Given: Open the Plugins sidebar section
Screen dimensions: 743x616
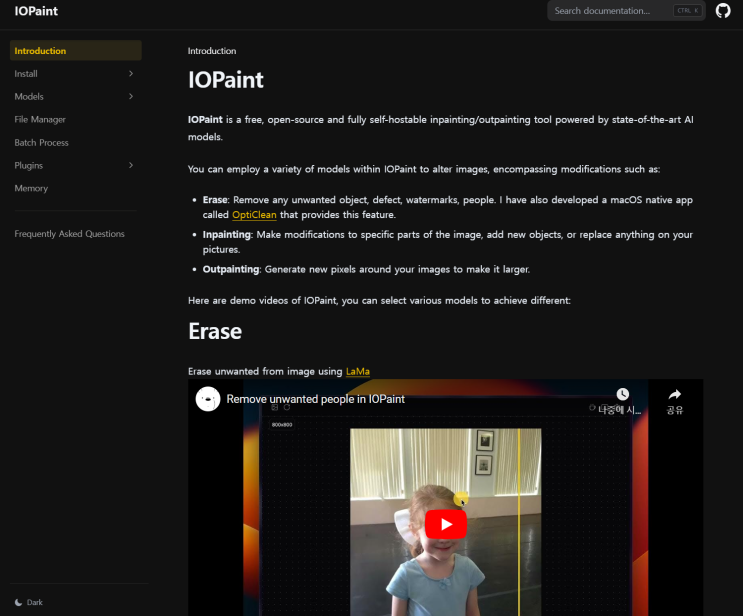Looking at the screenshot, I should tap(76, 165).
